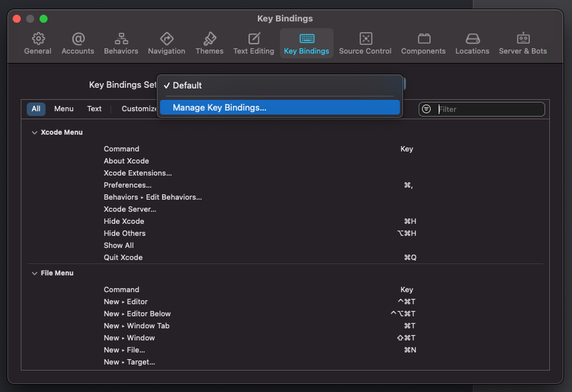The image size is (572, 392).
Task: Click the ⌘, key for Preferences
Action: (408, 185)
